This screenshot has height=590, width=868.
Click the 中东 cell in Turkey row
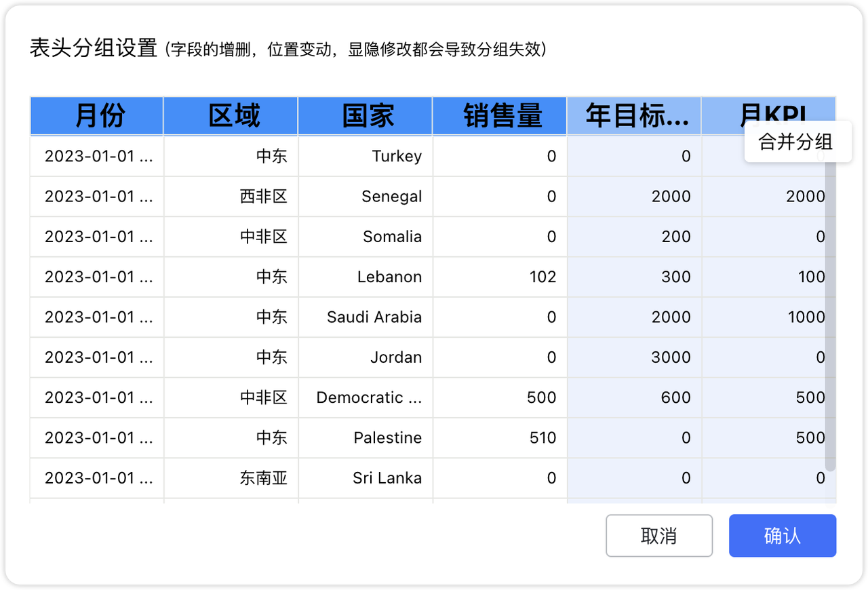231,157
